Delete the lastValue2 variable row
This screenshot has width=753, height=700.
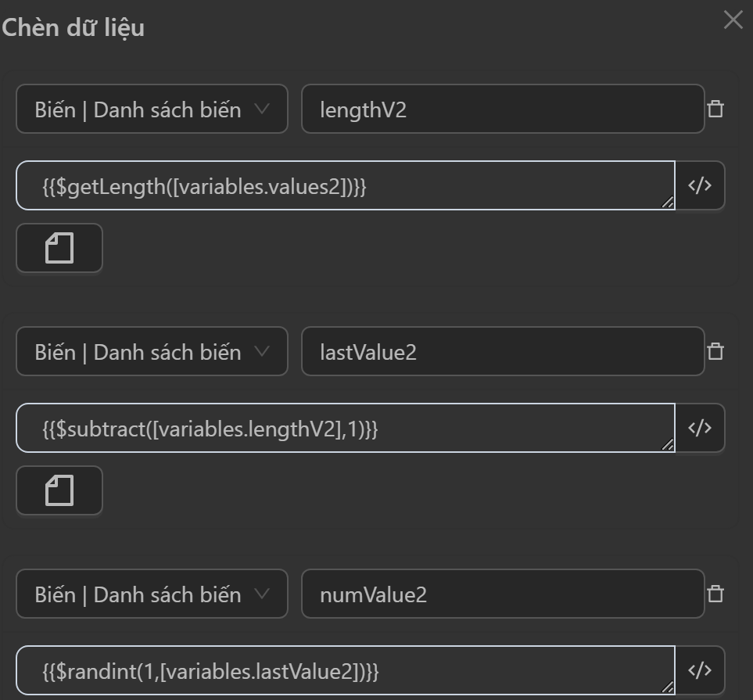click(x=715, y=351)
